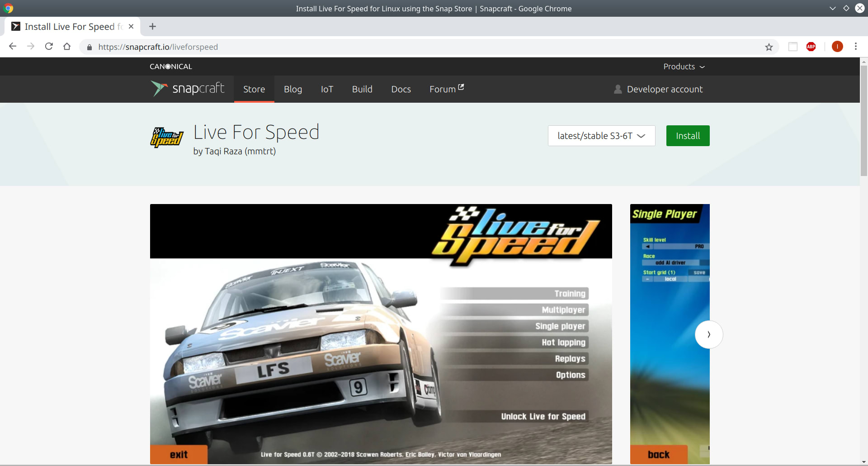868x466 pixels.
Task: Reload the current page
Action: (x=49, y=47)
